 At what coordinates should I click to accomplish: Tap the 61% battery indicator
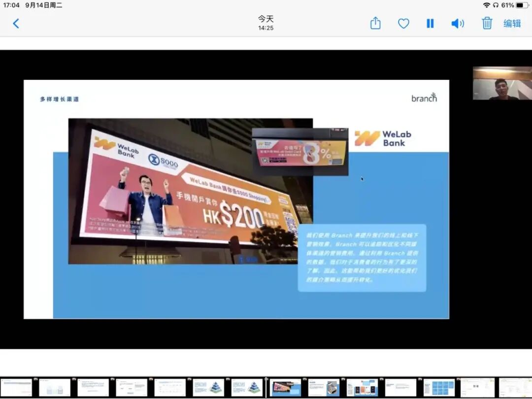pos(515,5)
